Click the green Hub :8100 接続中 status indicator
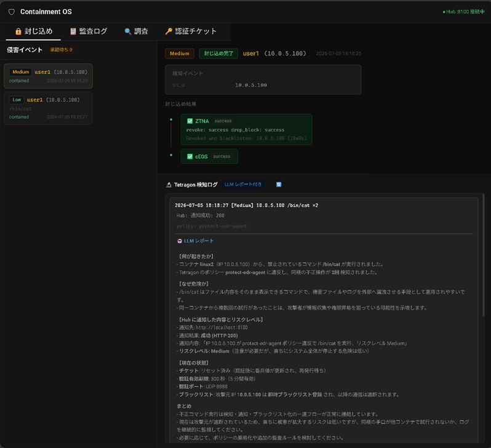This screenshot has height=448, width=491. pos(463,12)
